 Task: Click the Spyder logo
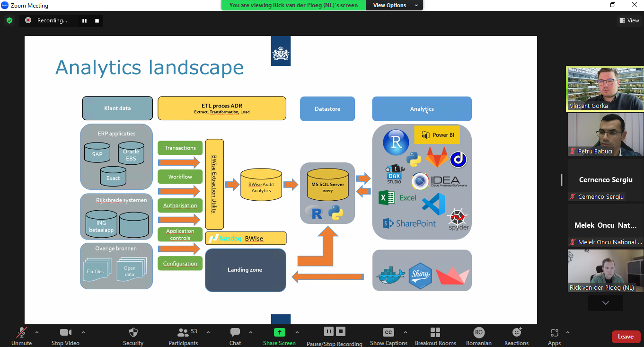pos(459,219)
